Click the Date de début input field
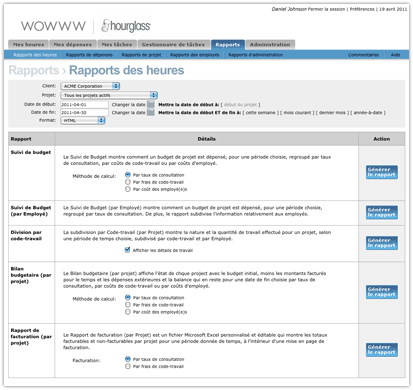413x390 pixels. point(84,105)
